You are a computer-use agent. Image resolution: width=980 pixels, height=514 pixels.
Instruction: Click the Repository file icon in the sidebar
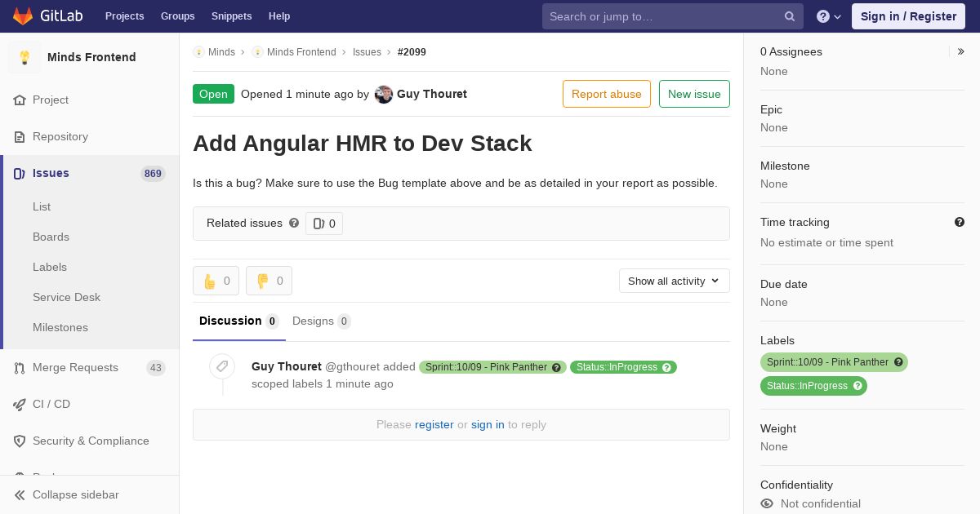[x=20, y=137]
